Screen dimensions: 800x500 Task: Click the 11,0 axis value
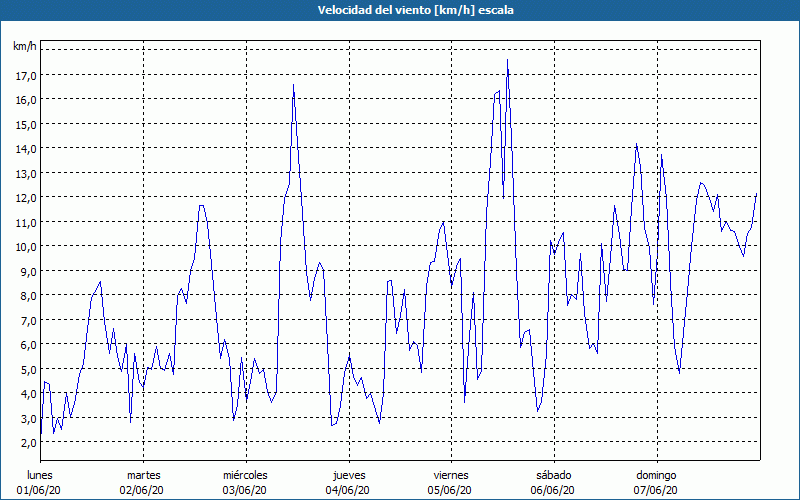26,222
